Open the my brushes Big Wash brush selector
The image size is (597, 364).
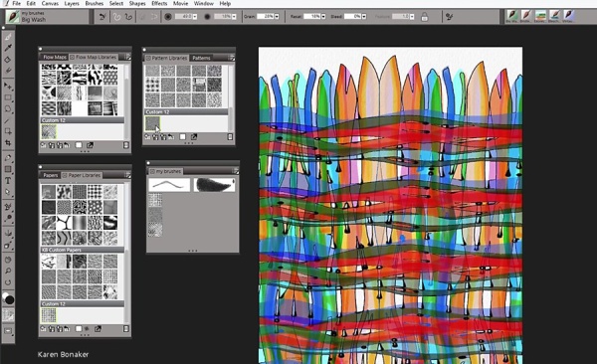tap(47, 16)
